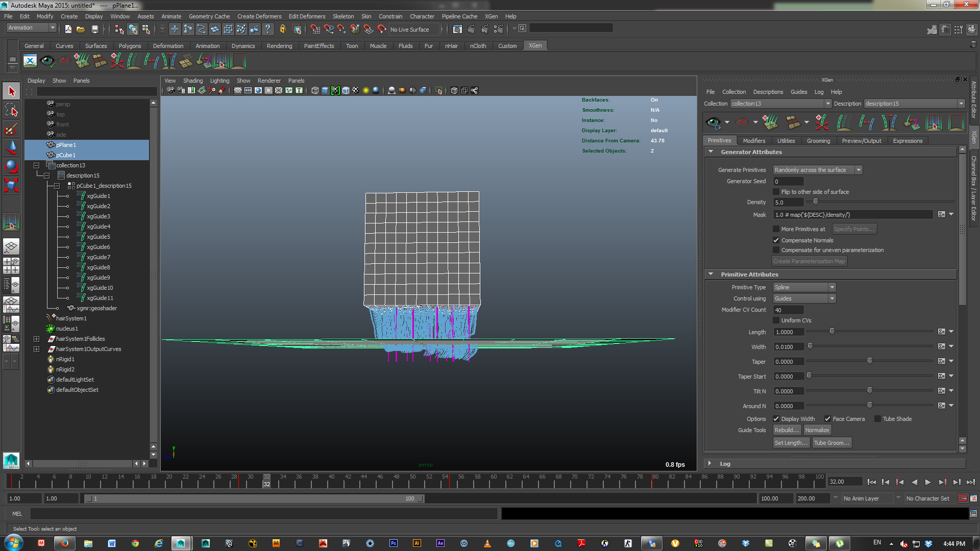Collapse the Primitive Attributes section
Screen dimensions: 980x551
click(710, 274)
